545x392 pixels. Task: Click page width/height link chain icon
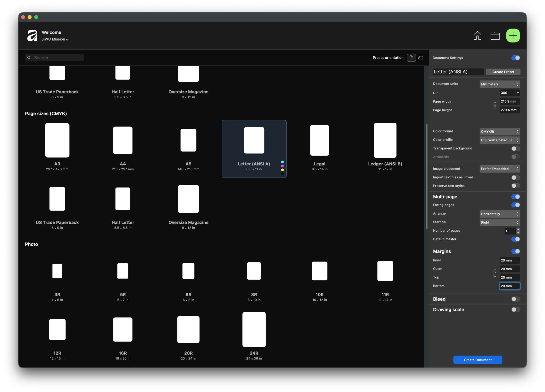point(495,106)
